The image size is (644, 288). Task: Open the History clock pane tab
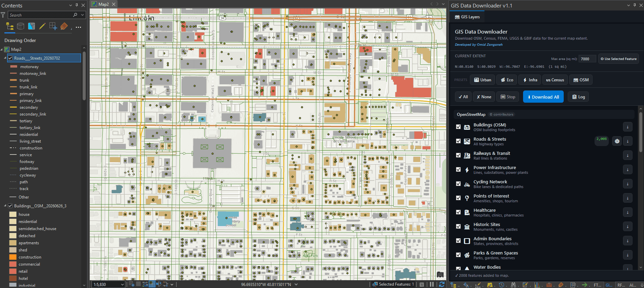pos(501,285)
